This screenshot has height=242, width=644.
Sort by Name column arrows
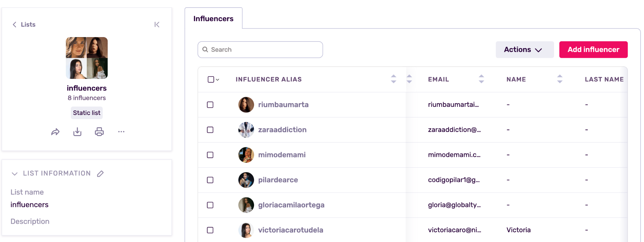pos(559,79)
